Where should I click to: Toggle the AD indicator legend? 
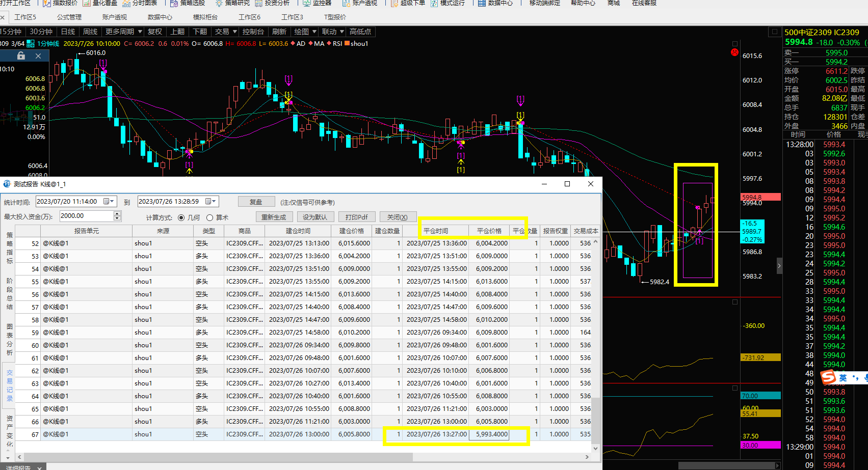298,44
